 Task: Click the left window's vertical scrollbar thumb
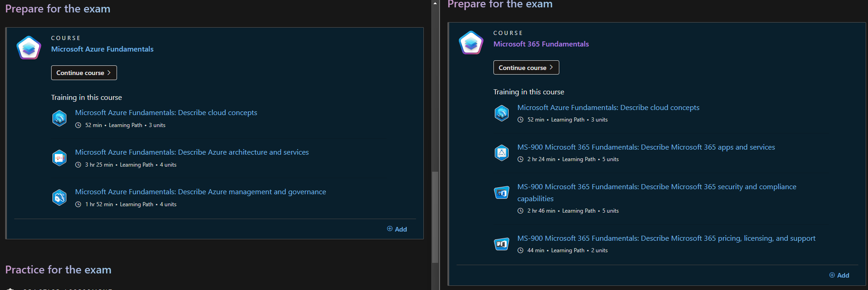click(434, 217)
